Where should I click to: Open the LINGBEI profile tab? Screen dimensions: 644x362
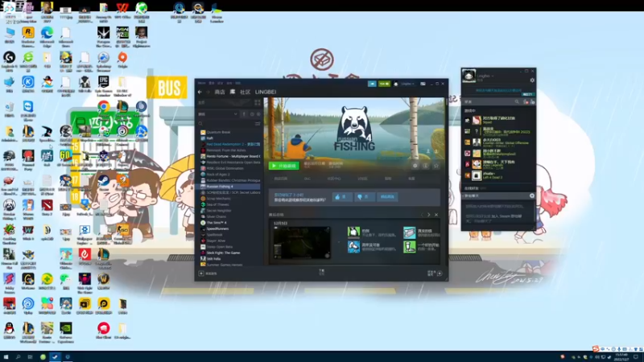[266, 92]
